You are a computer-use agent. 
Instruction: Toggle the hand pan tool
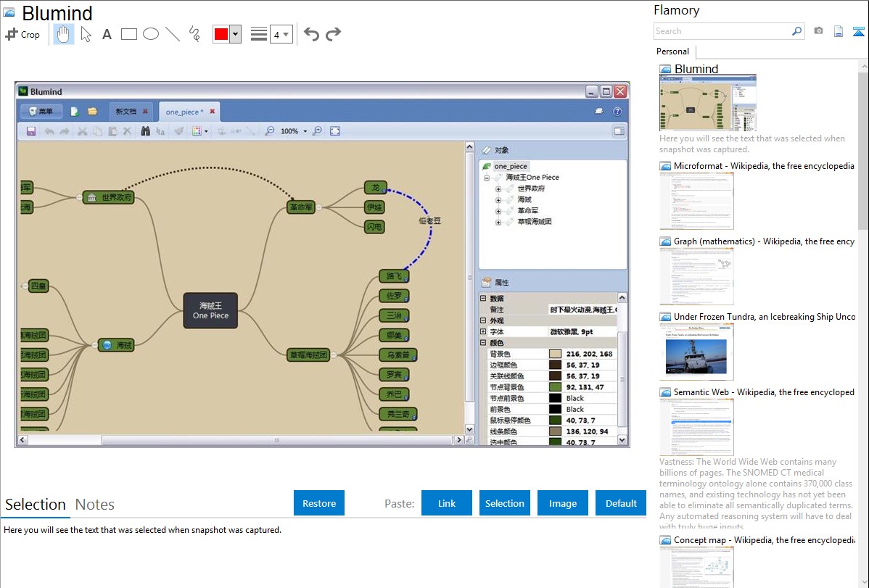[64, 34]
